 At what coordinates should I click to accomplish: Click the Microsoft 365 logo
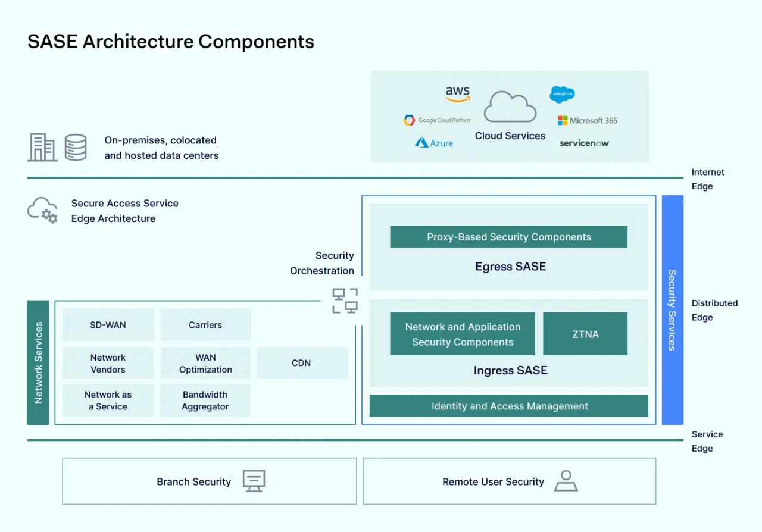click(x=587, y=120)
